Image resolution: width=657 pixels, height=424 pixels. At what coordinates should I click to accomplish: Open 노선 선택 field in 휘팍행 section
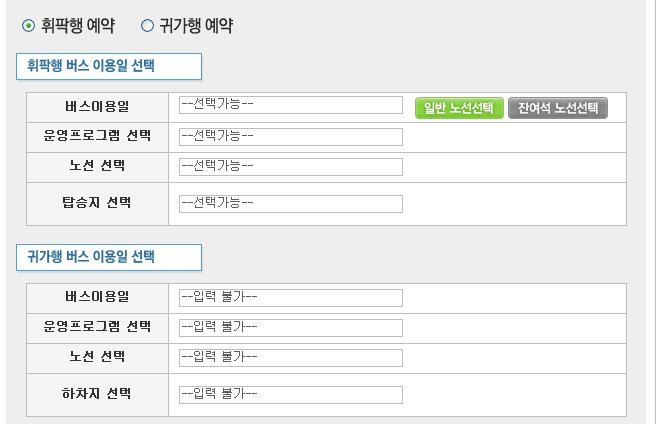[291, 167]
